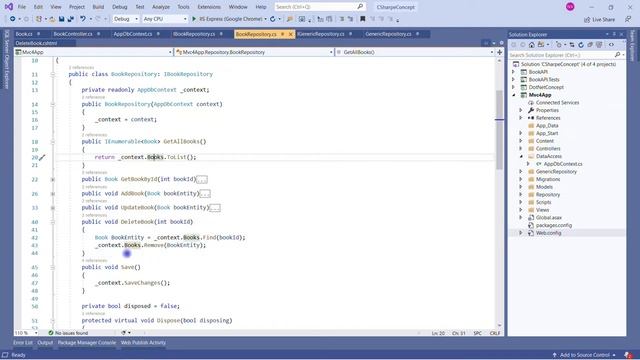This screenshot has height=360, width=640.
Task: Save the current file with the Save icon
Action: click(x=61, y=19)
